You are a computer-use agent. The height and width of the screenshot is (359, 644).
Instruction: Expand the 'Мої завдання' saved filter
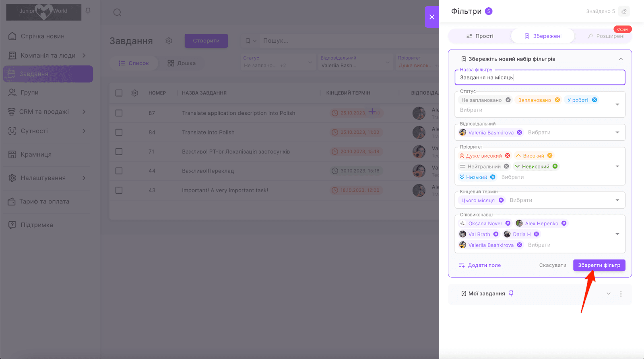click(609, 294)
